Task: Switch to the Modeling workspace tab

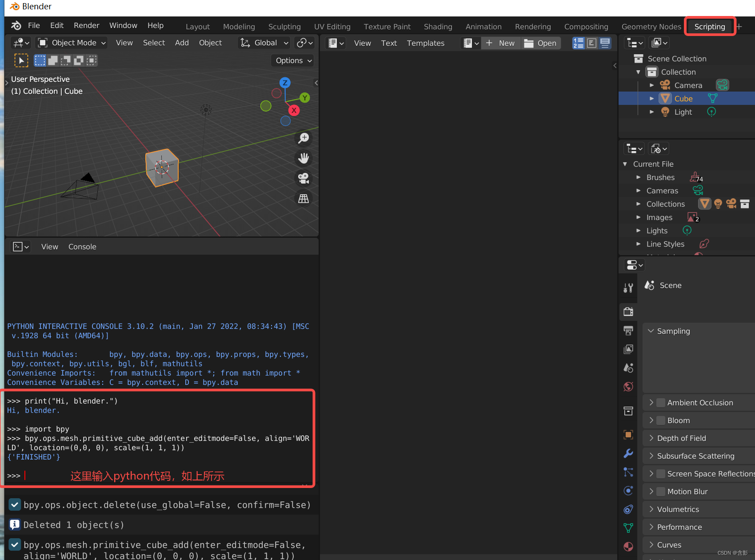Action: coord(239,27)
